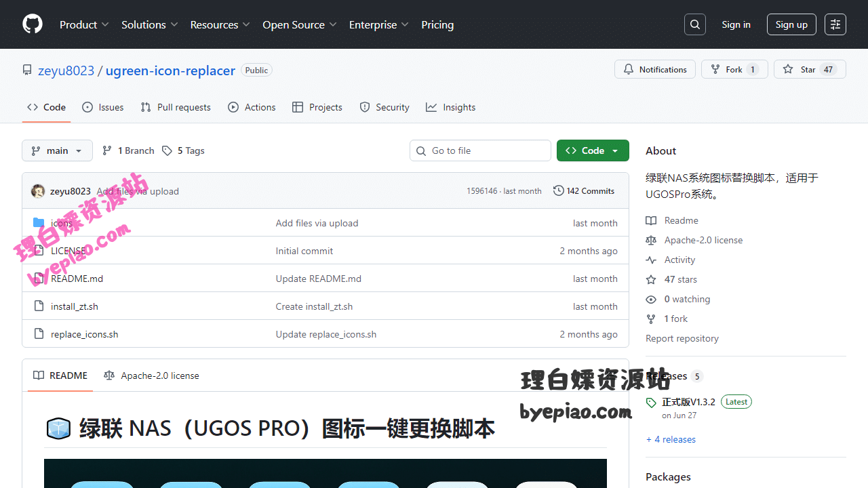Image resolution: width=868 pixels, height=488 pixels.
Task: Click the Sign up button
Action: [x=791, y=24]
